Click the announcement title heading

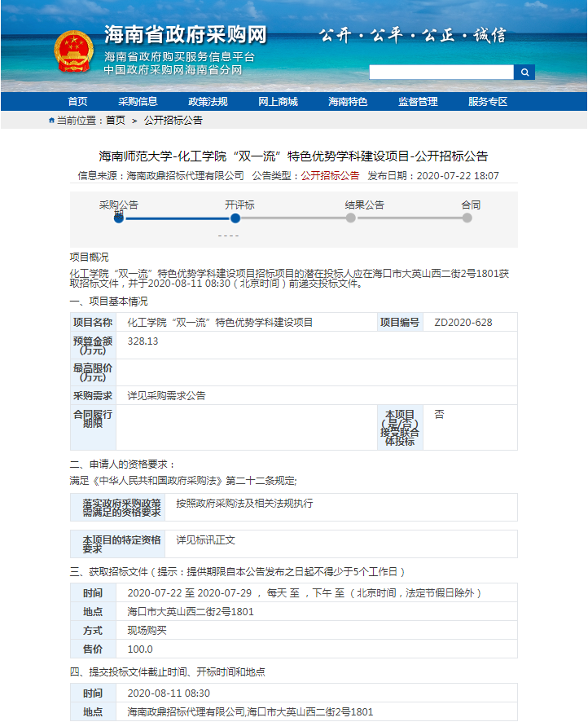pos(293,156)
